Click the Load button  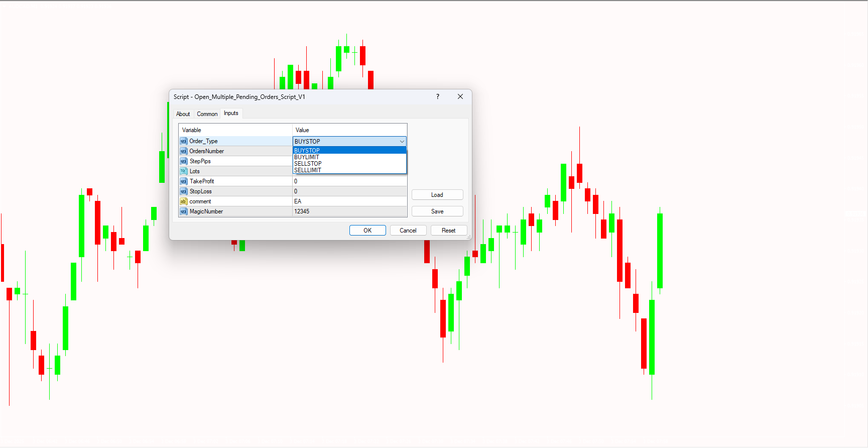tap(437, 195)
